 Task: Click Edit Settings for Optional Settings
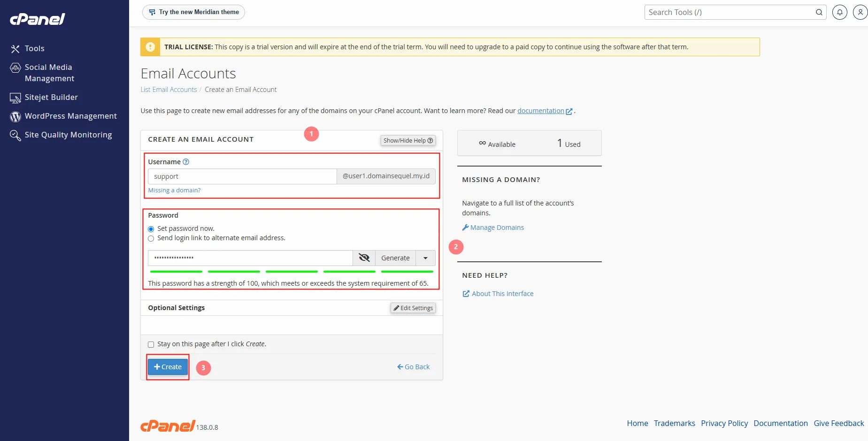coord(413,308)
